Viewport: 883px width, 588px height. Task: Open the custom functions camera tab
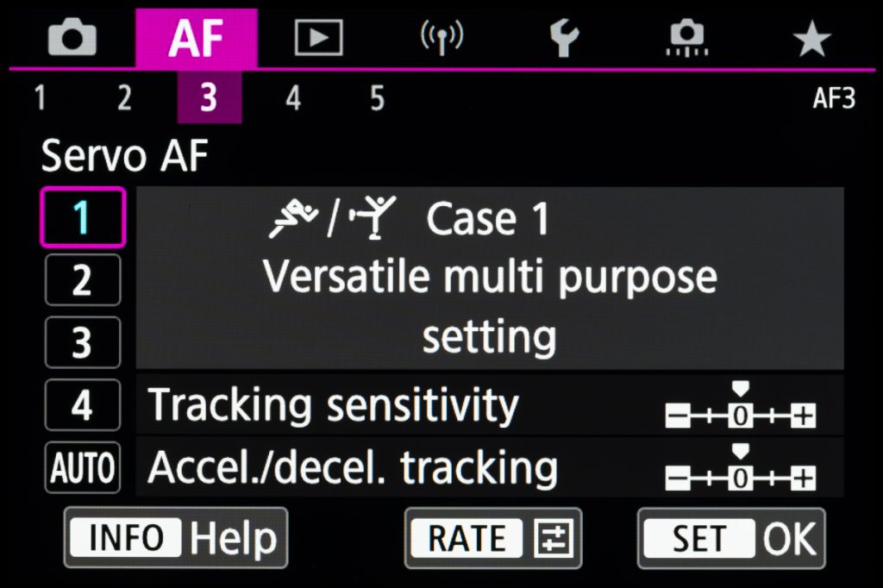(687, 38)
